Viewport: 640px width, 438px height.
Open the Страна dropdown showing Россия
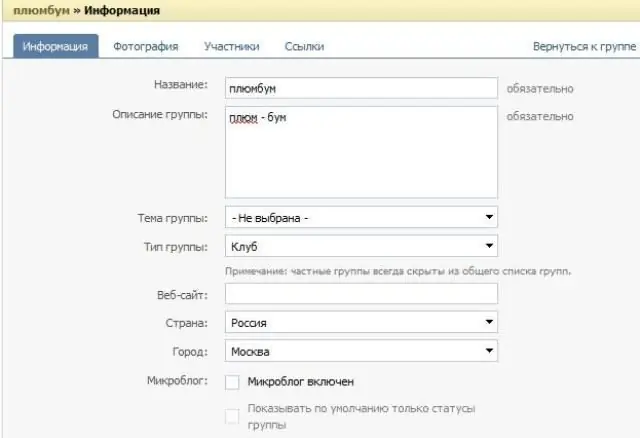pyautogui.click(x=361, y=322)
